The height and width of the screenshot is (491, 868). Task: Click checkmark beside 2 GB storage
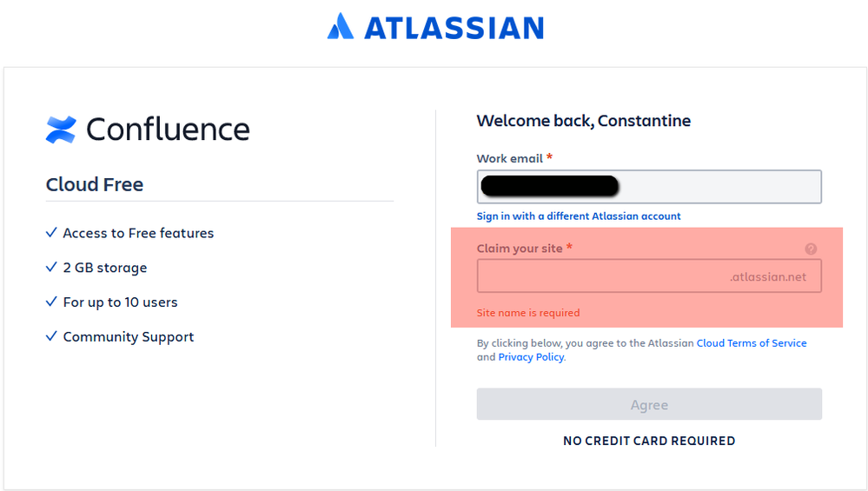(x=51, y=268)
